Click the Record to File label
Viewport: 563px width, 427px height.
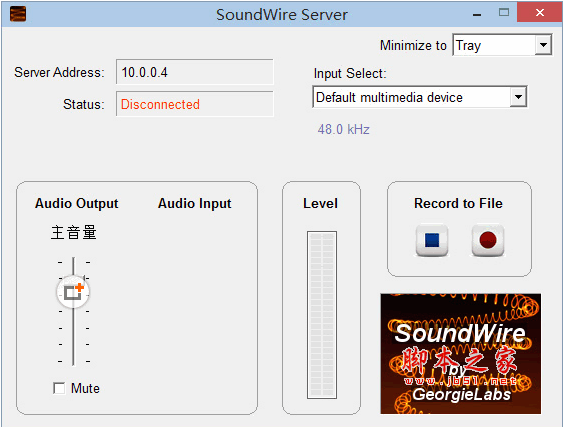pos(458,203)
